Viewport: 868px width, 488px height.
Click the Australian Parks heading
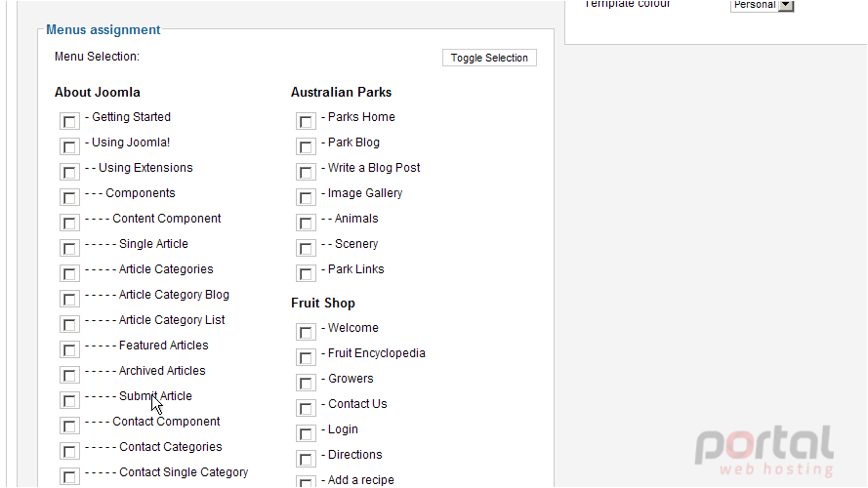[341, 93]
